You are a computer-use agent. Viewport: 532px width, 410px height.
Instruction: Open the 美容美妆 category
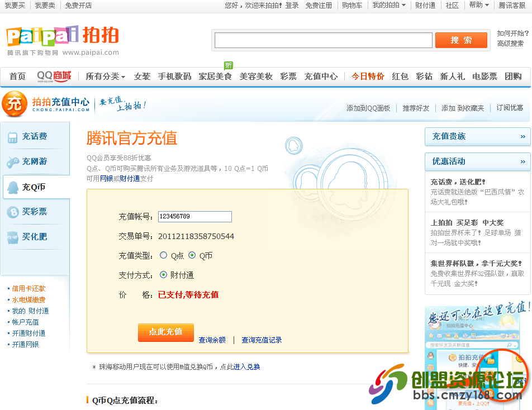pos(256,77)
